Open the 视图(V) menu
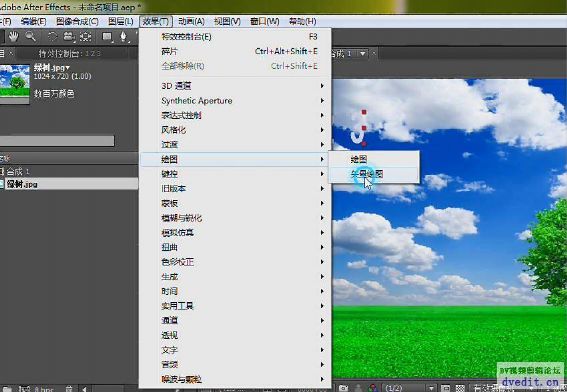Image resolution: width=567 pixels, height=392 pixels. [x=227, y=21]
